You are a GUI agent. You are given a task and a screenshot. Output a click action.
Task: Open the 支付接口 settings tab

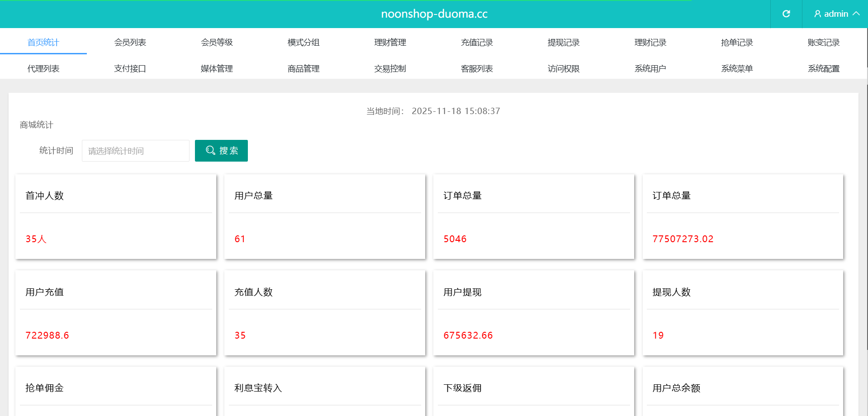[130, 69]
